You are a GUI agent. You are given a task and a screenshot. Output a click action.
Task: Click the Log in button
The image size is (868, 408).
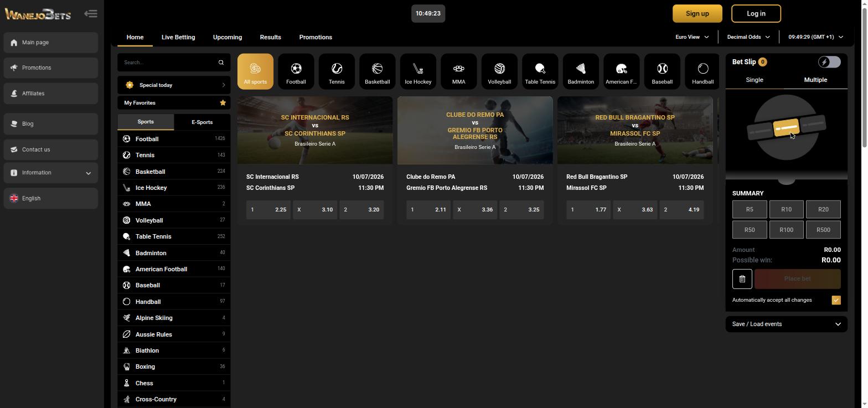coord(756,14)
